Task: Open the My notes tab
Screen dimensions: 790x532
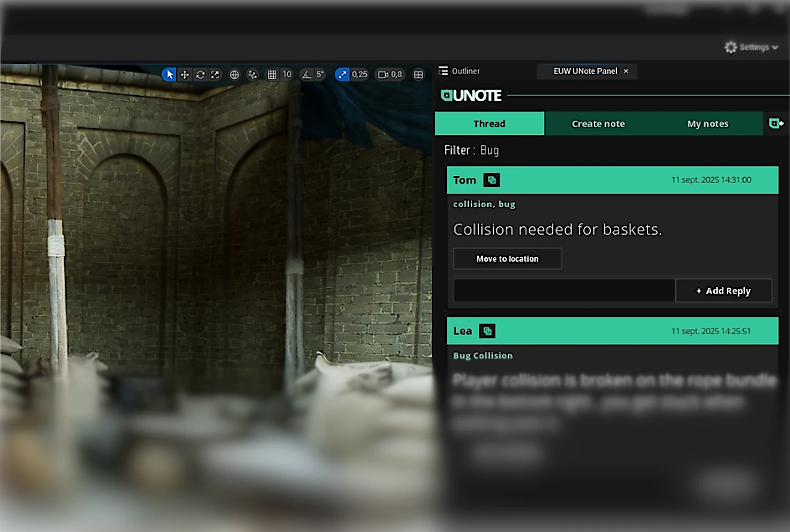Action: point(707,123)
